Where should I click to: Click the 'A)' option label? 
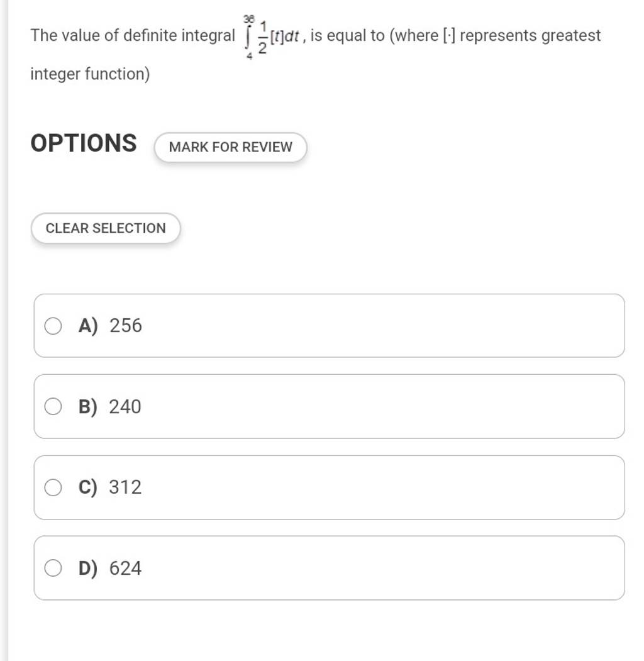pyautogui.click(x=88, y=326)
